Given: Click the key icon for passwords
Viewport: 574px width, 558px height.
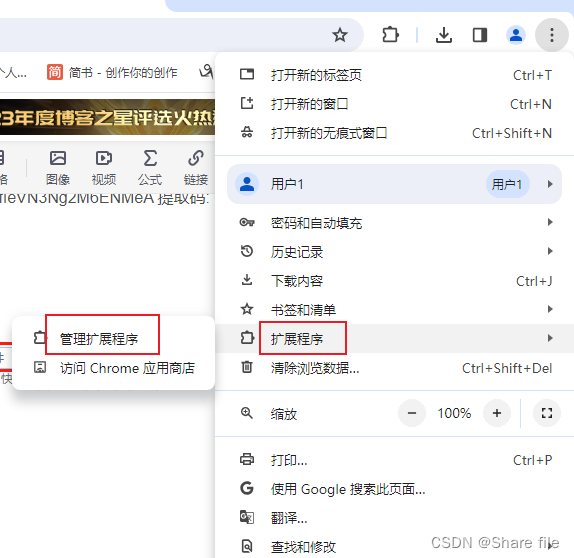Looking at the screenshot, I should (247, 222).
